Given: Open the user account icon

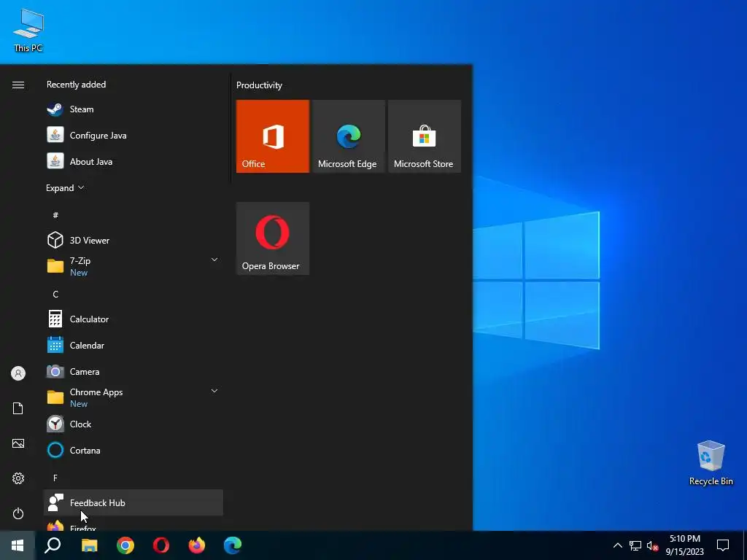Looking at the screenshot, I should pos(18,373).
